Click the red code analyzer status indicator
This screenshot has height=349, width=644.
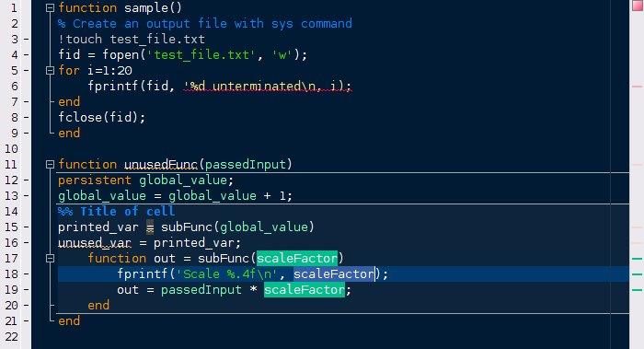click(637, 6)
